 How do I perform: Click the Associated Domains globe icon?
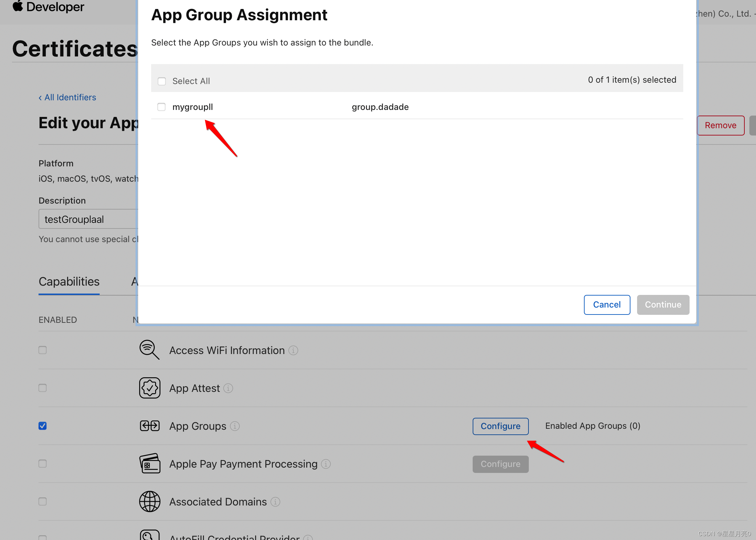[150, 501]
